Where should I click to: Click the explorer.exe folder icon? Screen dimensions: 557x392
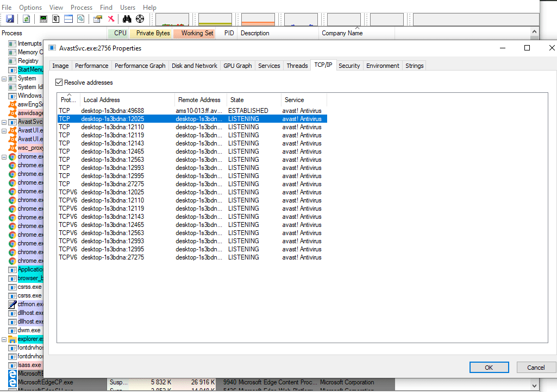12,339
